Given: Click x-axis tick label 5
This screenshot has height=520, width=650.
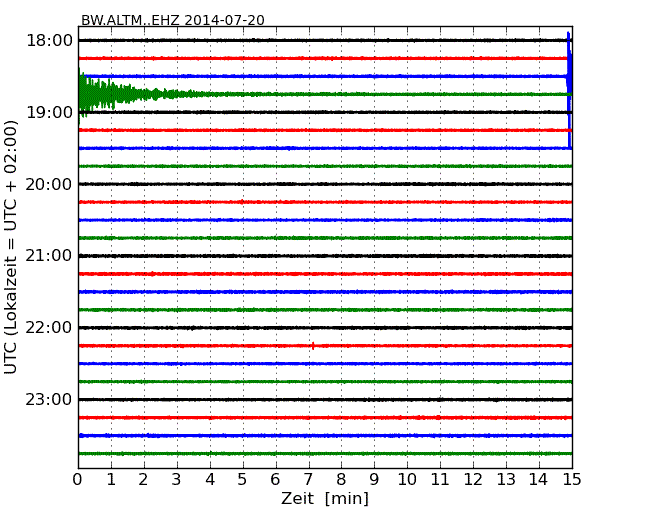Looking at the screenshot, I should click(242, 479).
